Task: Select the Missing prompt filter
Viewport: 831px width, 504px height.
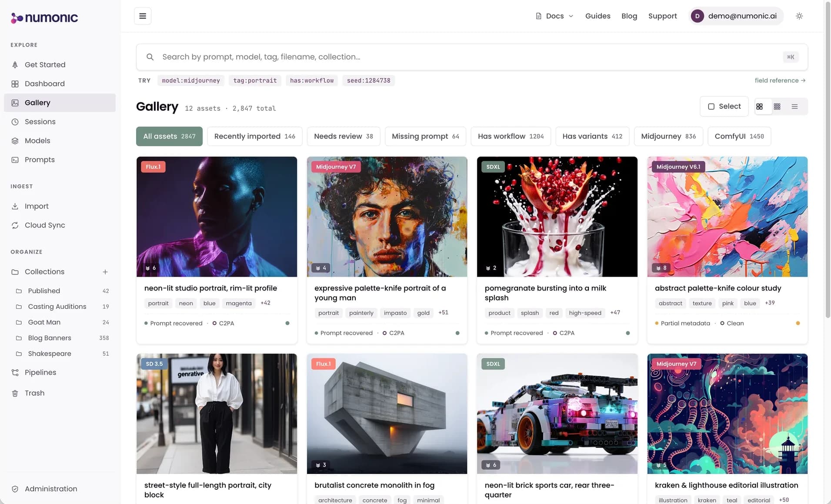Action: tap(425, 137)
